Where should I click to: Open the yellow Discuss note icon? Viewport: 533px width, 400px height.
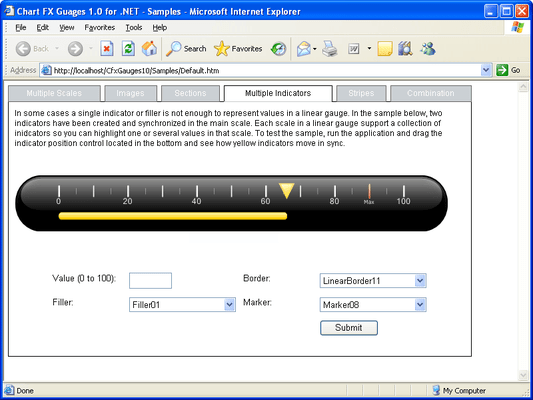pos(384,49)
